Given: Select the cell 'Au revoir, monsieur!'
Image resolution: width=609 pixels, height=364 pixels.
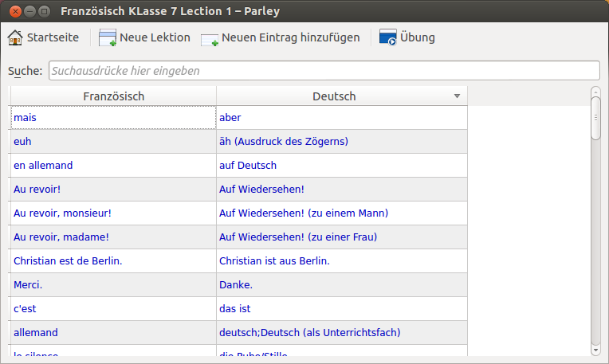Looking at the screenshot, I should pos(113,213).
